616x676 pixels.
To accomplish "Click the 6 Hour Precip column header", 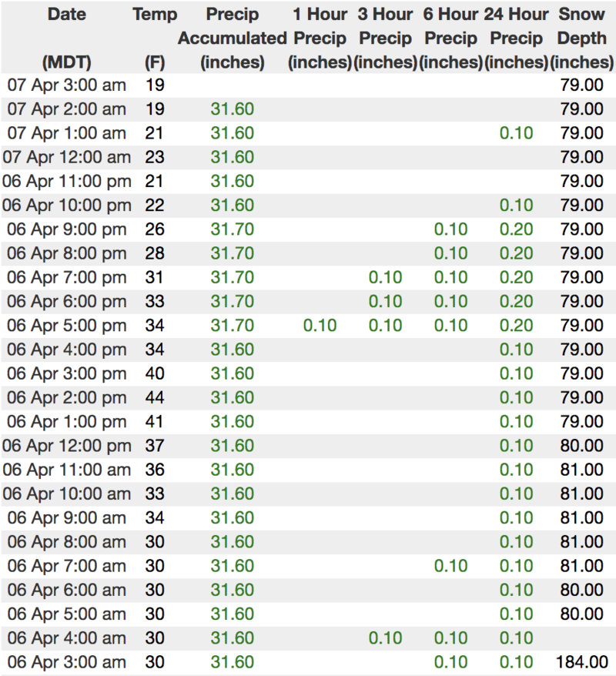I will [450, 38].
